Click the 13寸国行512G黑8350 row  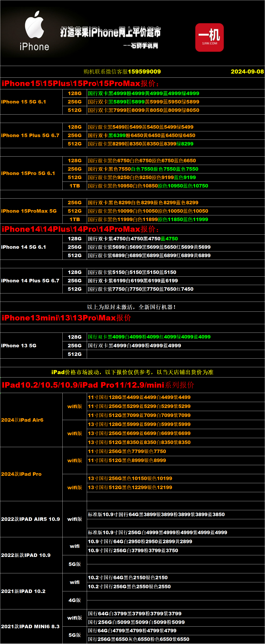click(176, 442)
